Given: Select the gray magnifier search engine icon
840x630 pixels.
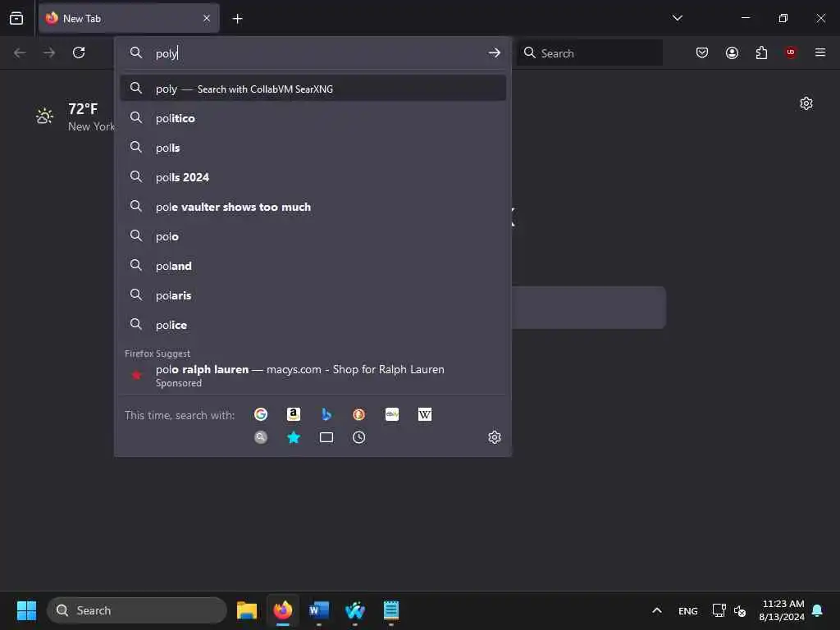Looking at the screenshot, I should 261,438.
